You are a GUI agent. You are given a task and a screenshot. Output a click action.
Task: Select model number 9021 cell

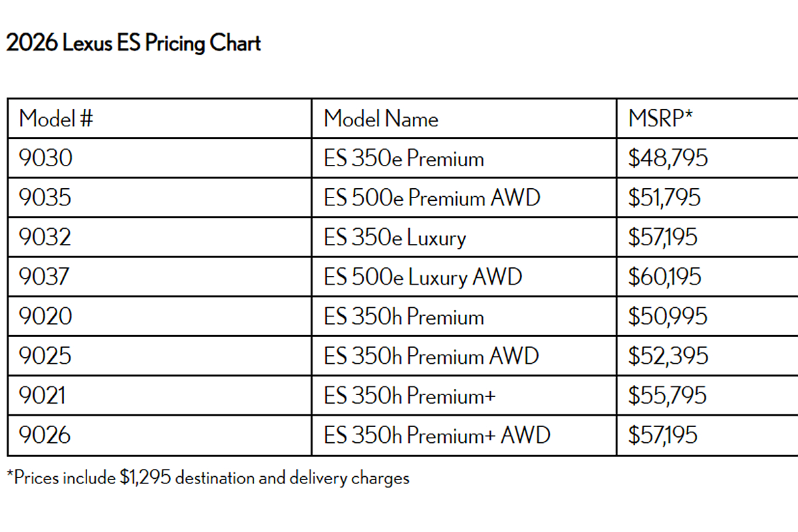point(43,396)
